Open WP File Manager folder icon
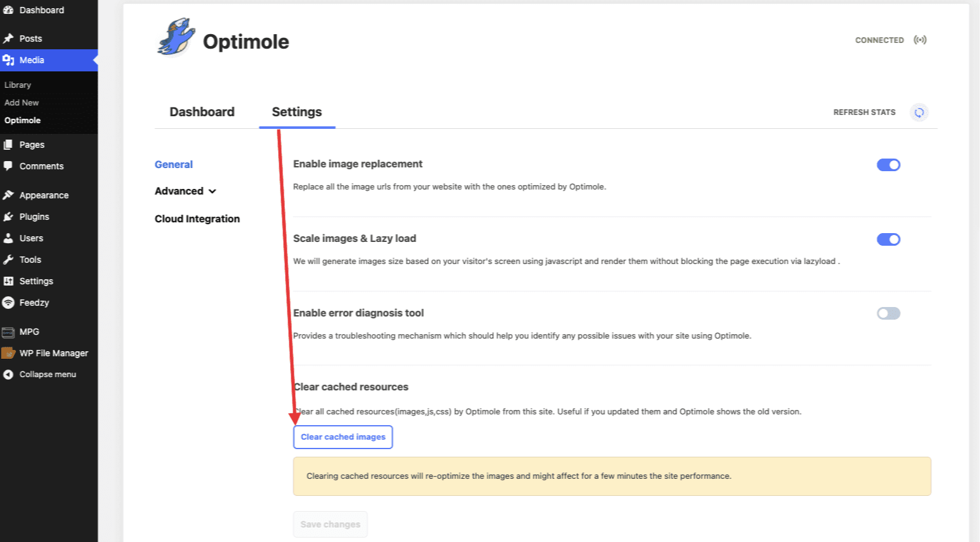Image resolution: width=980 pixels, height=542 pixels. click(x=8, y=353)
